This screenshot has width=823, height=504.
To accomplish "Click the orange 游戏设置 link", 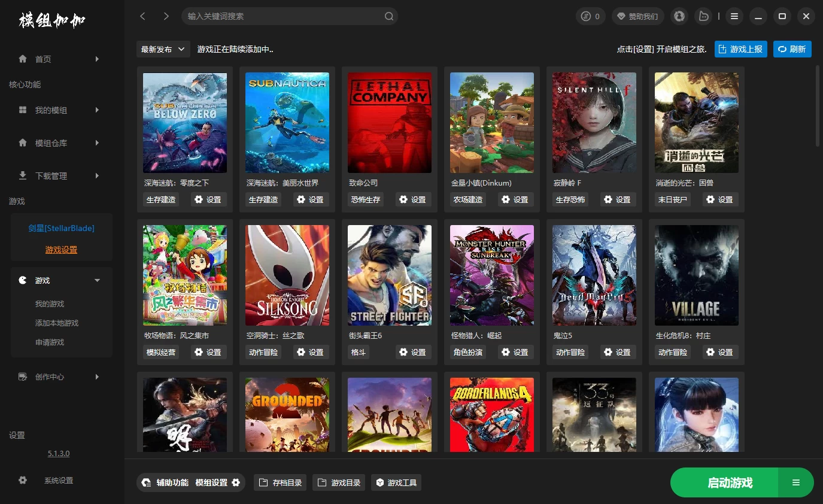I will [61, 250].
